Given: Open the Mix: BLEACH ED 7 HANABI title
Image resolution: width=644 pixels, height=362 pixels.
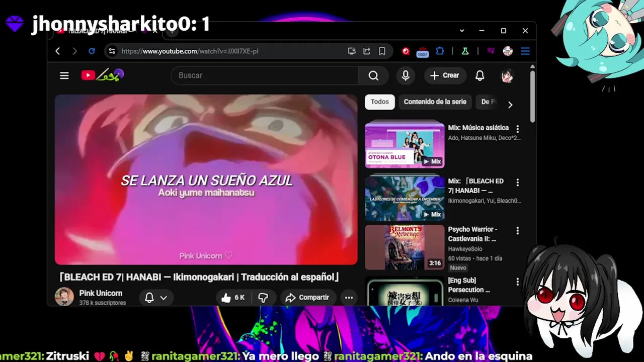Looking at the screenshot, I should 476,186.
